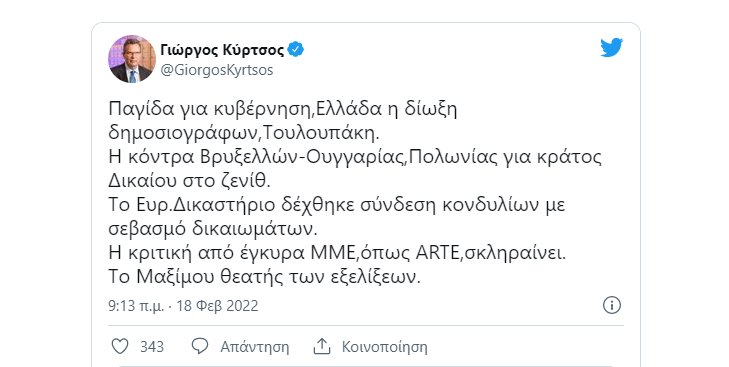Like the tweet with heart icon
Viewport: 729px width, 367px height.
120,347
